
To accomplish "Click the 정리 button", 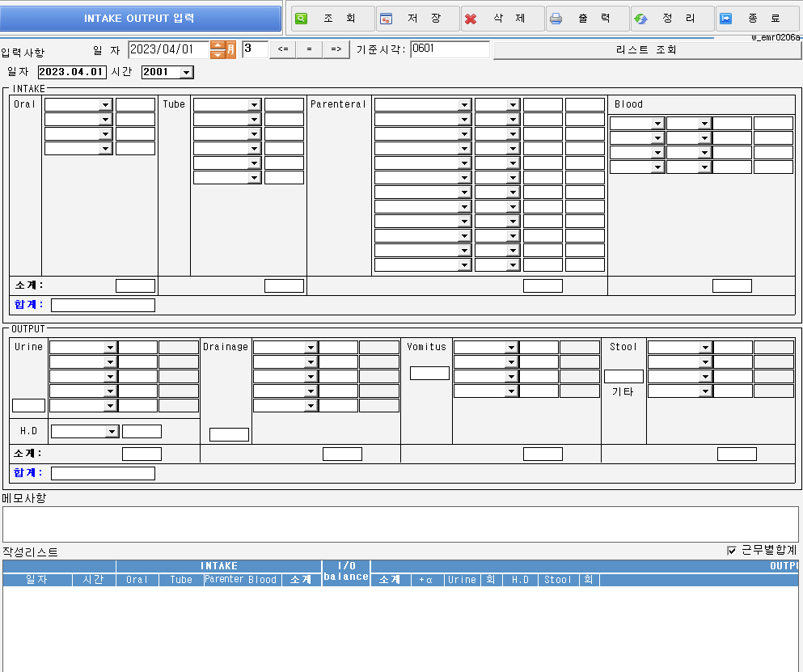I will click(673, 19).
